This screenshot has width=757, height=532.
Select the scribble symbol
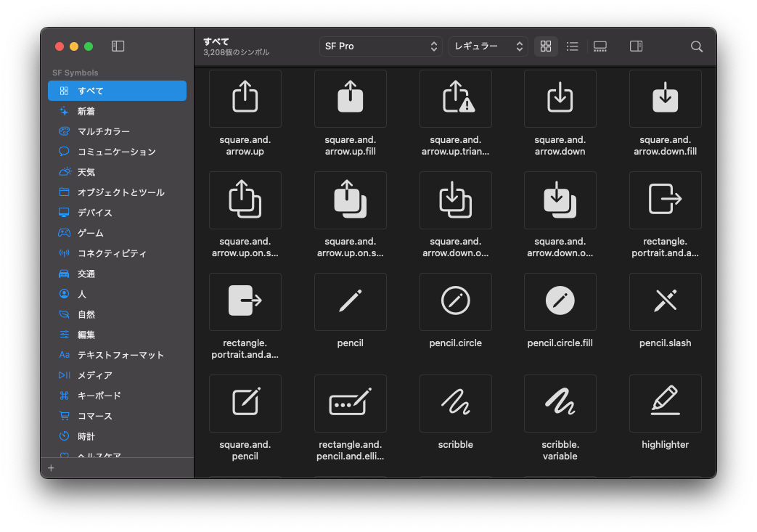[x=455, y=404]
